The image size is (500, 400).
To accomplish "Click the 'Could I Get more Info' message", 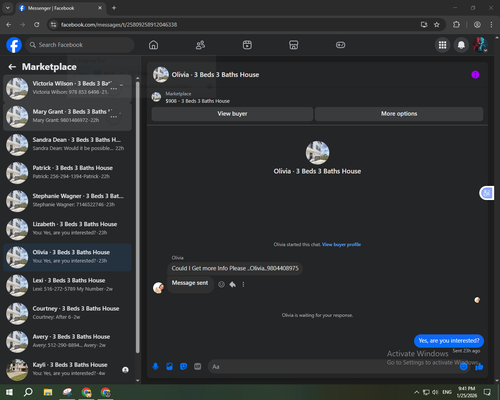I will tap(235, 269).
